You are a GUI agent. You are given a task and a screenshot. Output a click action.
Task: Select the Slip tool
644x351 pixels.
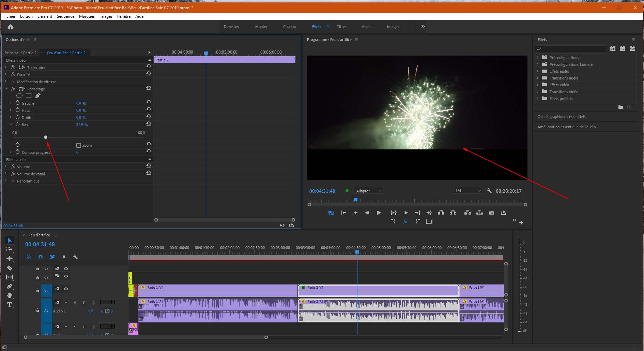(10, 277)
